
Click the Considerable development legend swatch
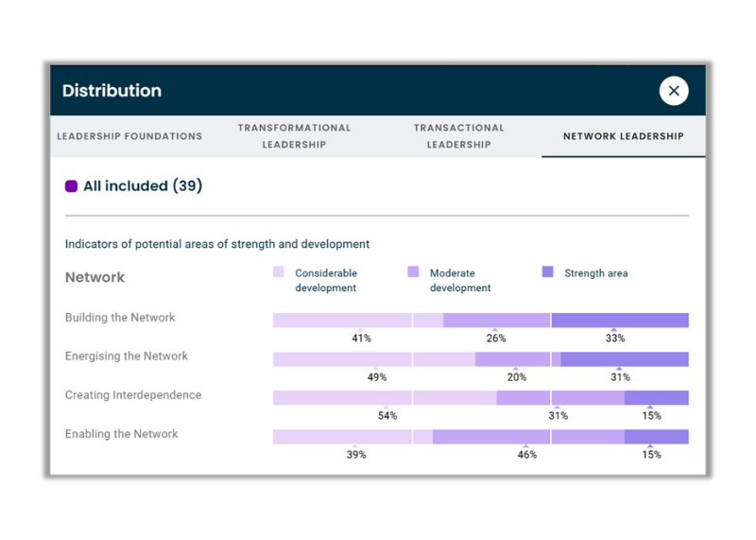click(279, 272)
